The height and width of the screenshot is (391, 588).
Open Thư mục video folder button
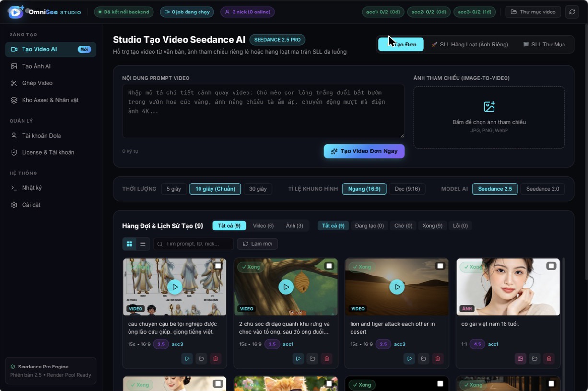click(533, 12)
